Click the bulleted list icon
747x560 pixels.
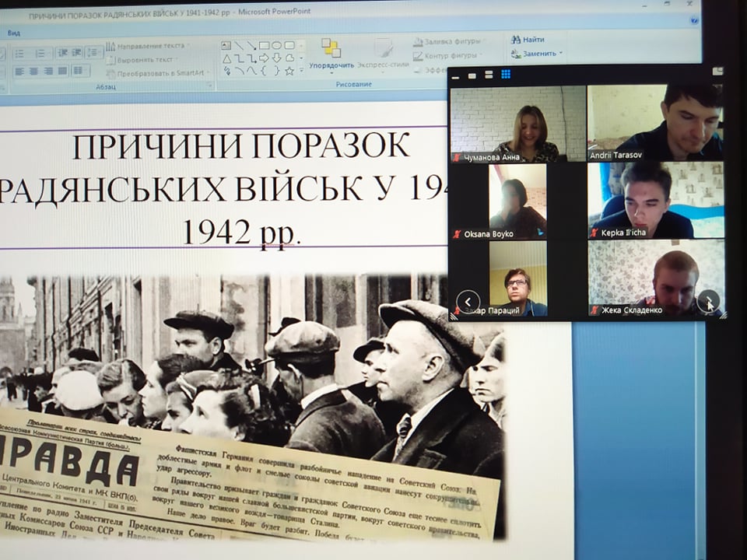pyautogui.click(x=19, y=54)
